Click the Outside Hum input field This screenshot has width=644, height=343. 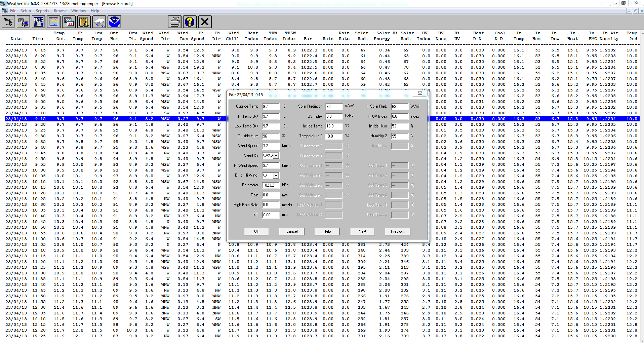coord(271,136)
